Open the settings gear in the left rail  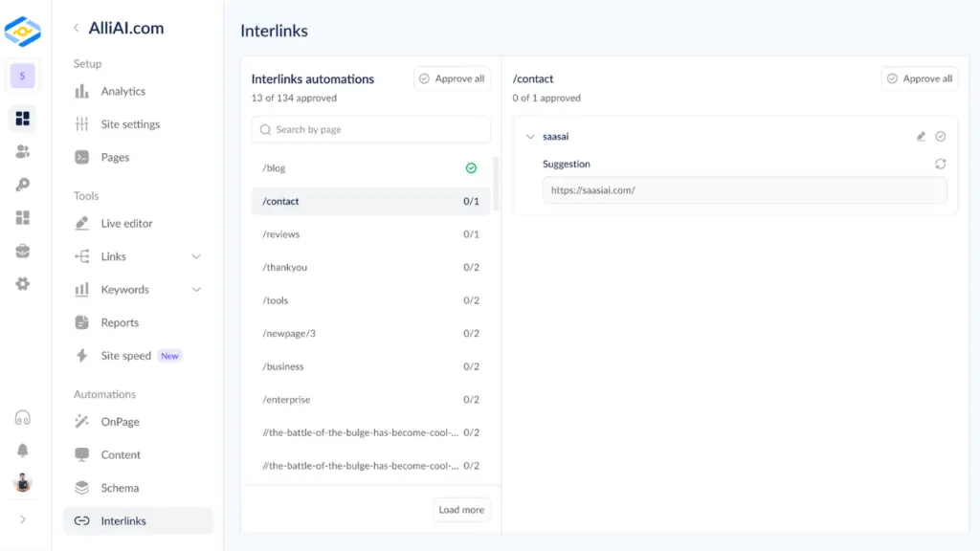[23, 283]
